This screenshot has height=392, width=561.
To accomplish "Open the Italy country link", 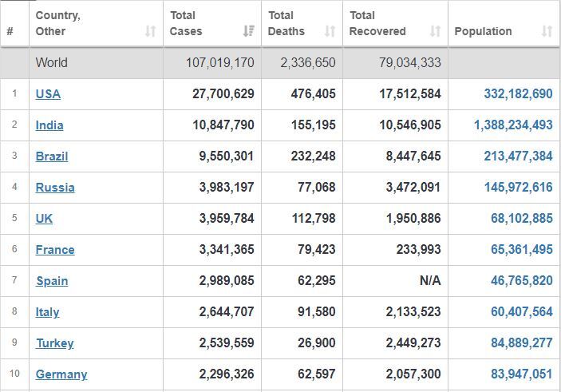I will [47, 312].
